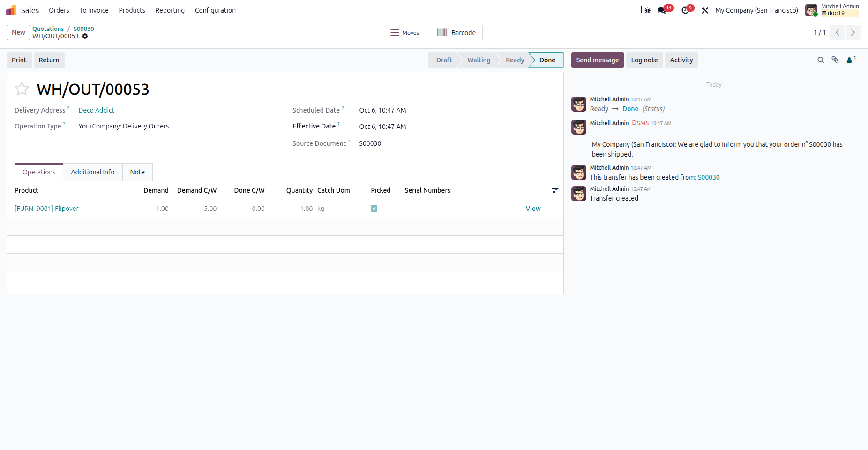Open My Company (San Francisco) switcher

coord(756,10)
